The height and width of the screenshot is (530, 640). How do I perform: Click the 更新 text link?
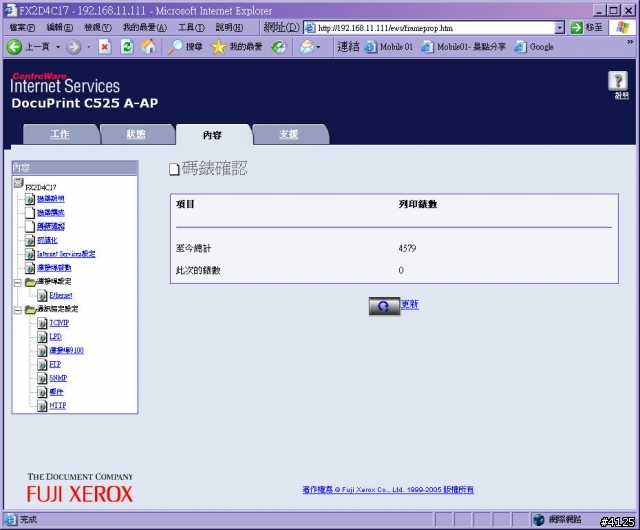[x=409, y=304]
